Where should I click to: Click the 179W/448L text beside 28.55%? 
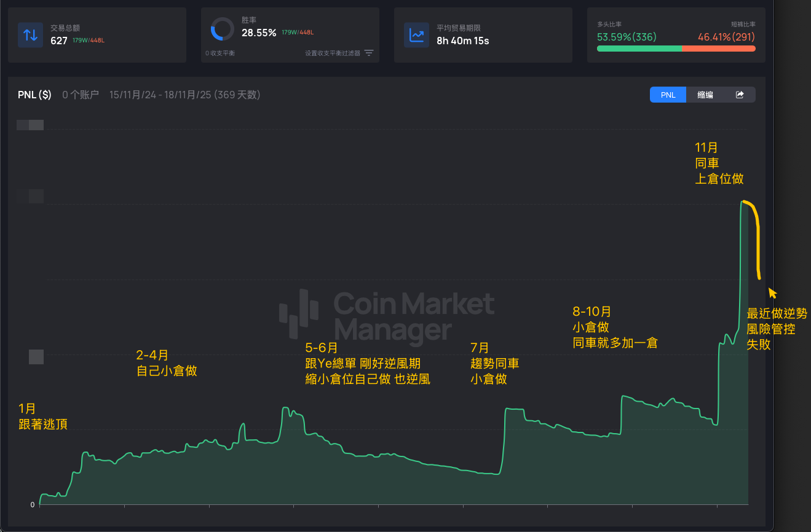coord(298,33)
